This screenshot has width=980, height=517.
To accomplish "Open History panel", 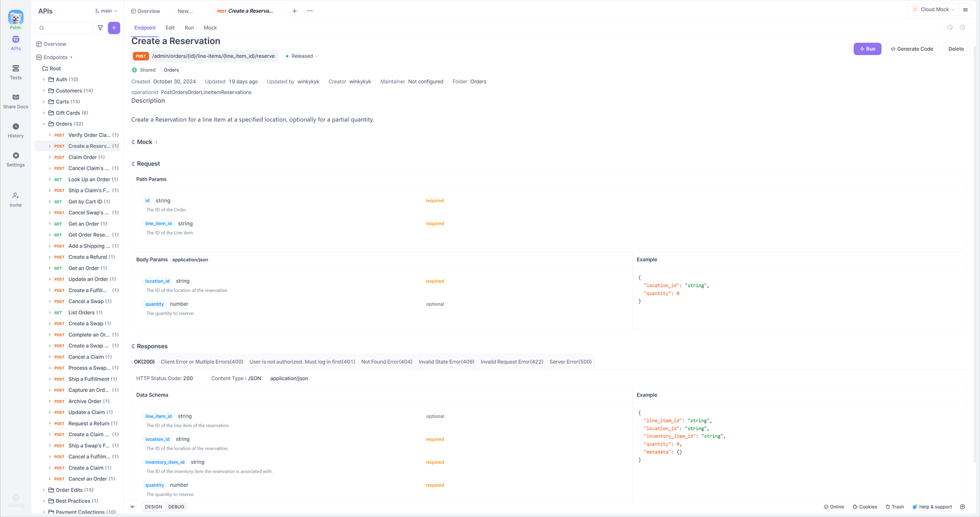I will pos(16,130).
